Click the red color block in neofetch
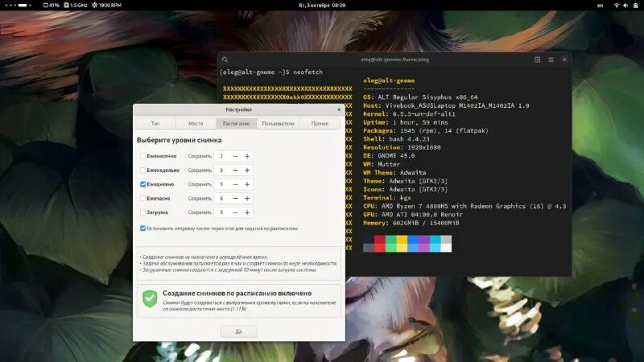The height and width of the screenshot is (362, 644). [379, 244]
